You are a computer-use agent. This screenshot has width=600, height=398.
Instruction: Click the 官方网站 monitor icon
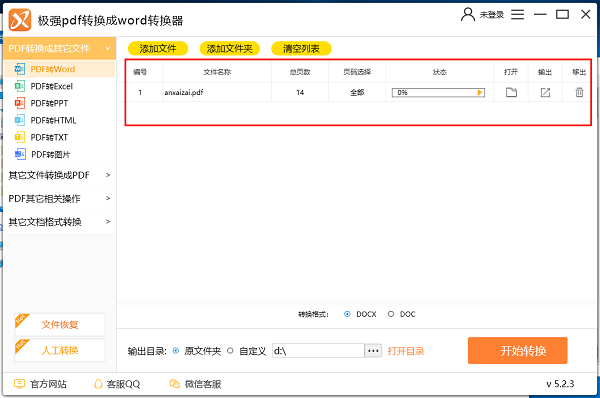point(19,384)
